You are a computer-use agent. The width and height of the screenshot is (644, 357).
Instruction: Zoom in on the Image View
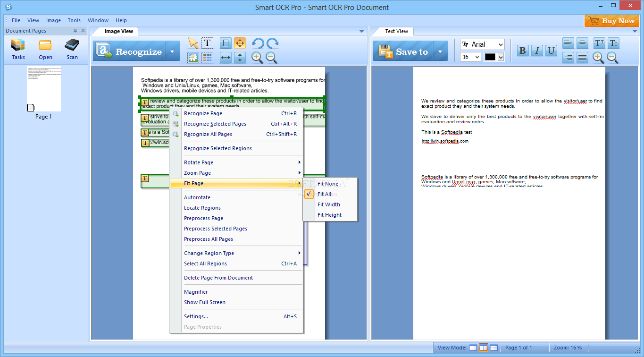pyautogui.click(x=258, y=58)
